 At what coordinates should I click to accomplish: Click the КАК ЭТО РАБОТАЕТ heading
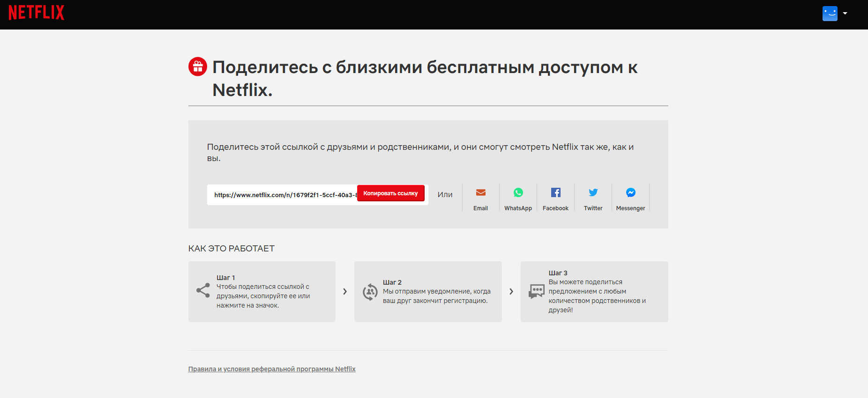coord(232,249)
